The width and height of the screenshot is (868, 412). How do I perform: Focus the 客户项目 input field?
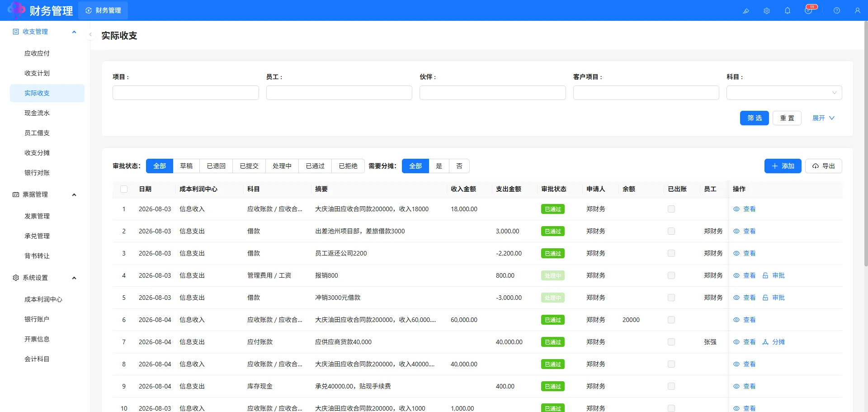click(x=646, y=93)
